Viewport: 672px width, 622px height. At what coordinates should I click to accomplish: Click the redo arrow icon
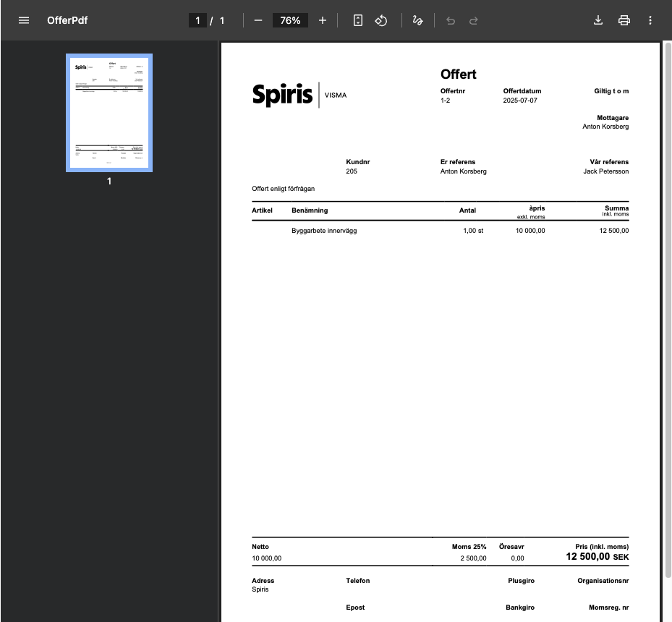474,20
